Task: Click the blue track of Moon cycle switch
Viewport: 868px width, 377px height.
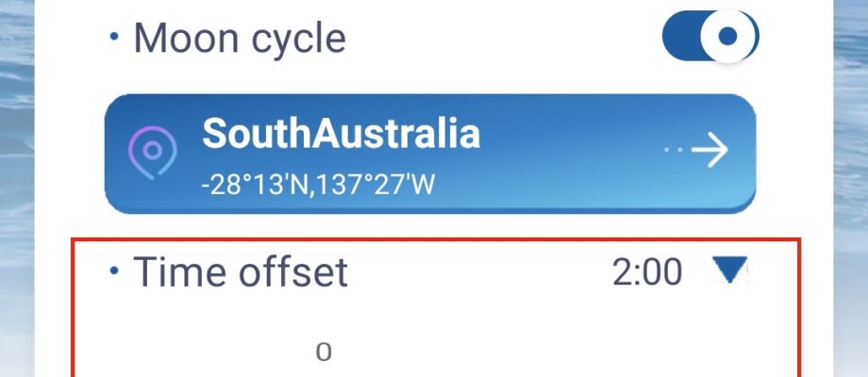Action: [681, 38]
